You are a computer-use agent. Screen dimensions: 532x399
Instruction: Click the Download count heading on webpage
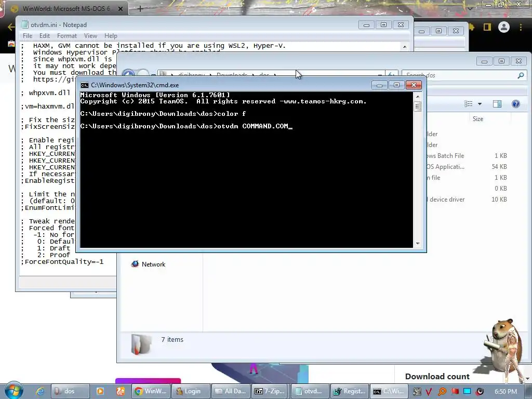pyautogui.click(x=437, y=377)
